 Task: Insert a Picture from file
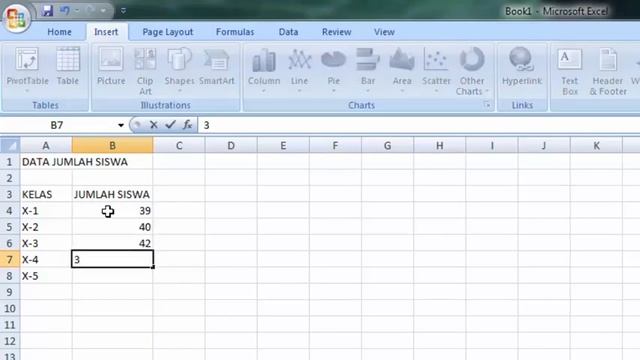[111, 67]
